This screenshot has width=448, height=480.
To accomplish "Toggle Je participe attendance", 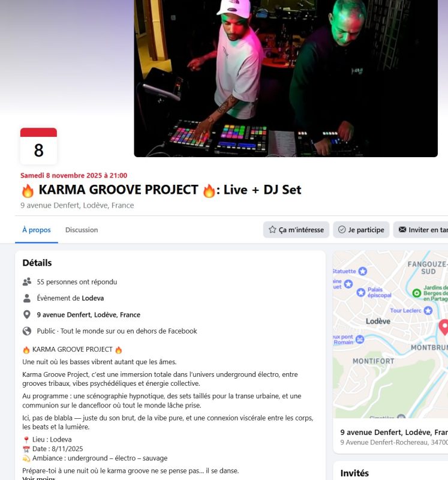I will [361, 230].
